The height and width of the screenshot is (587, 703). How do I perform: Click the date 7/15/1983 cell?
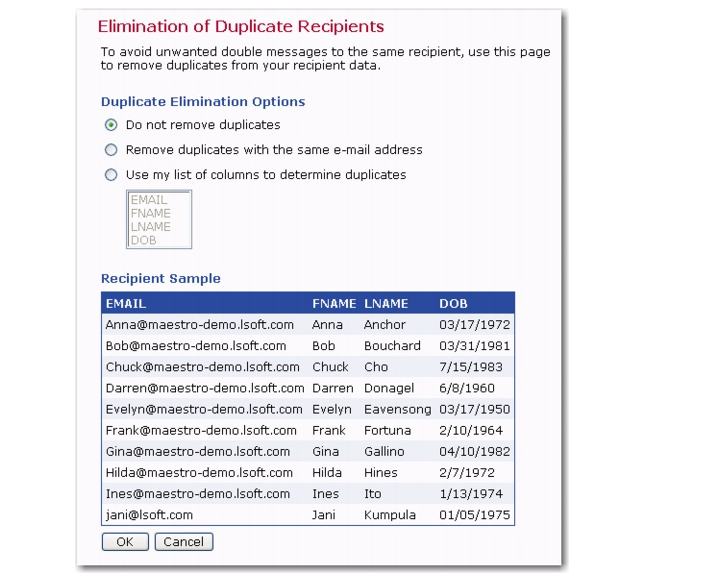(471, 367)
